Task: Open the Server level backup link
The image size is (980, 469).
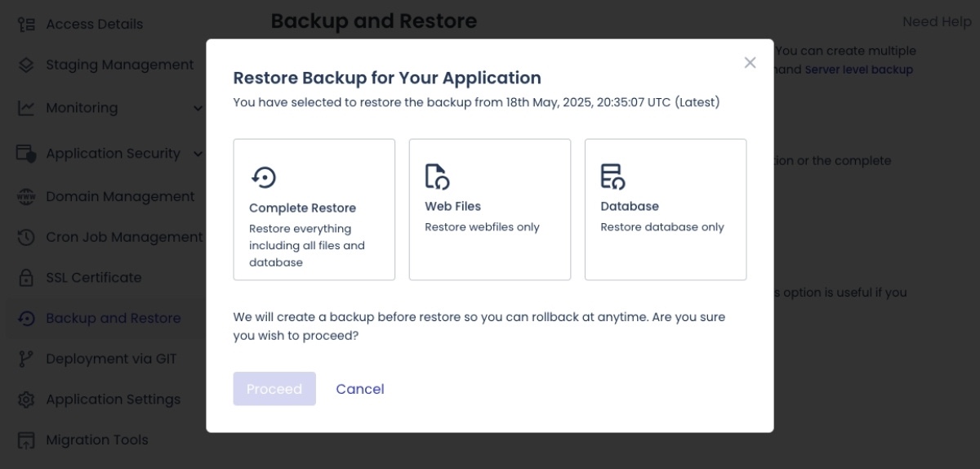Action: point(858,70)
